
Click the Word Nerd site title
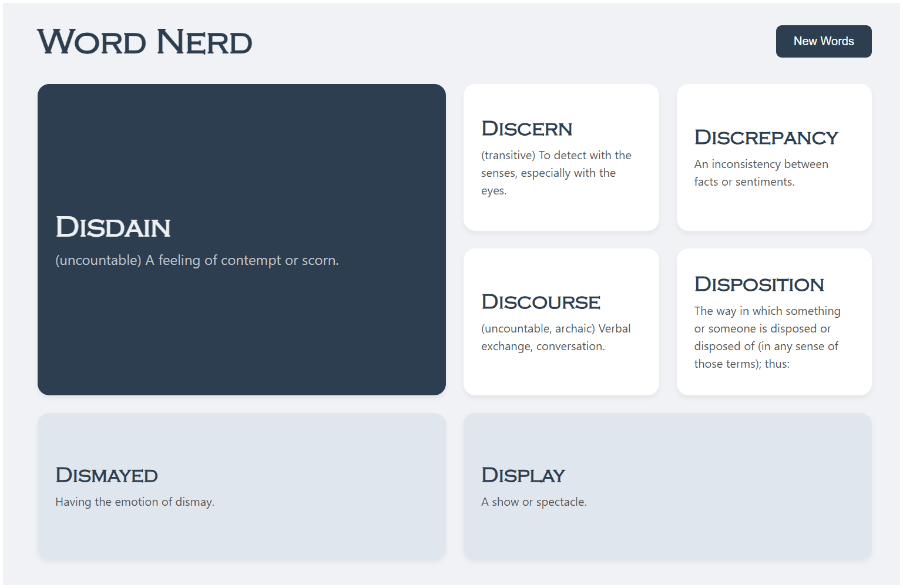click(x=145, y=42)
